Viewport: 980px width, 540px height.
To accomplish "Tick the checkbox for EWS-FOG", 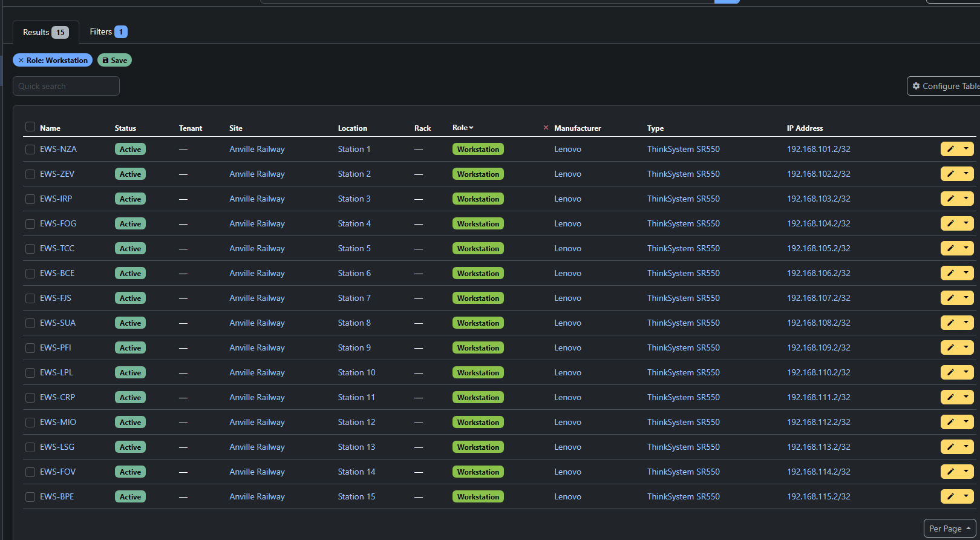I will (x=30, y=224).
